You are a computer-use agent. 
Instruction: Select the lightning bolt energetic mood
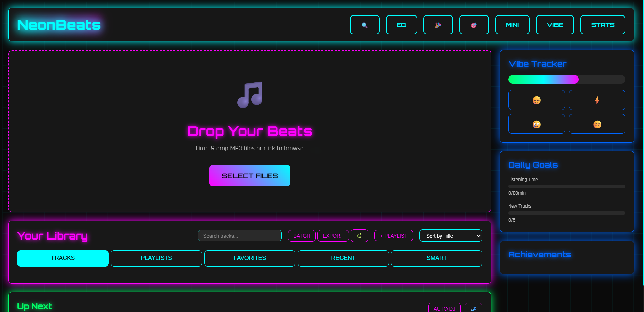[597, 100]
